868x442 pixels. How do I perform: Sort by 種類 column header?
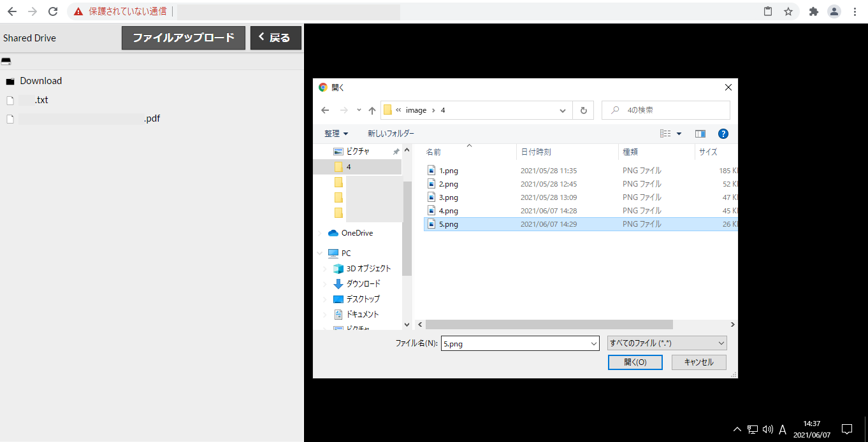click(x=630, y=152)
